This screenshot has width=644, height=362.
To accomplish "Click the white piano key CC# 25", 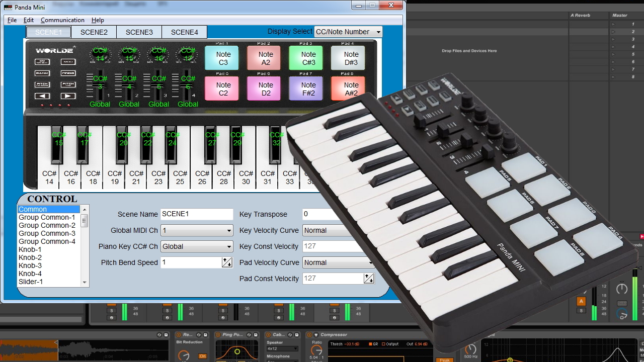I will pyautogui.click(x=180, y=177).
